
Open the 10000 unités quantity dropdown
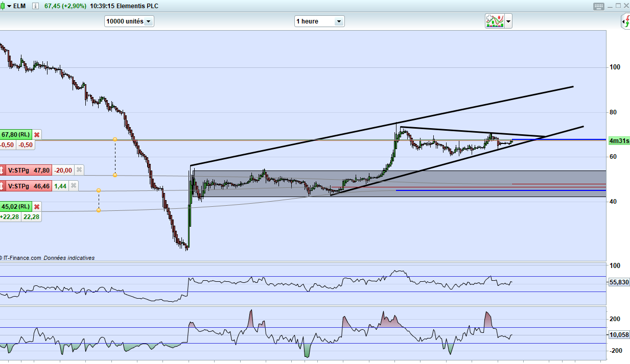[129, 21]
